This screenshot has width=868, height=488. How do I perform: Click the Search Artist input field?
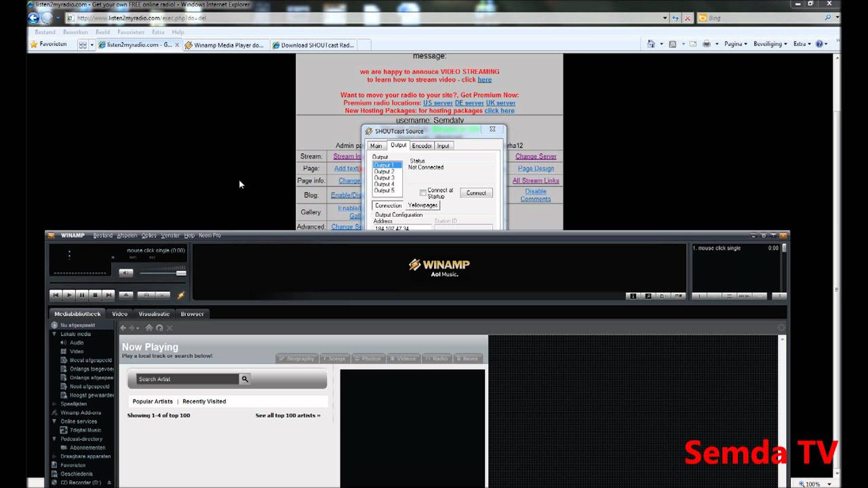coord(187,380)
